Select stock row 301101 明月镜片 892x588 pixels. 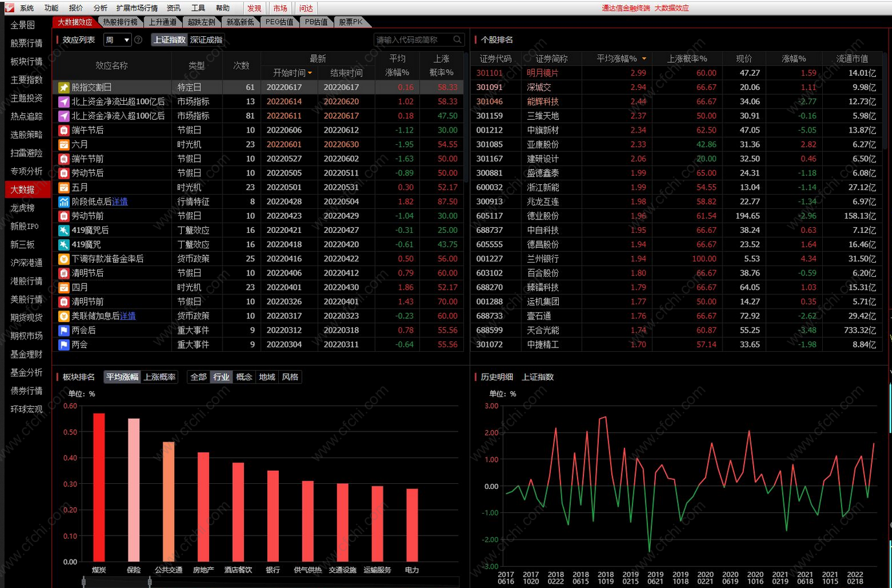pyautogui.click(x=677, y=73)
